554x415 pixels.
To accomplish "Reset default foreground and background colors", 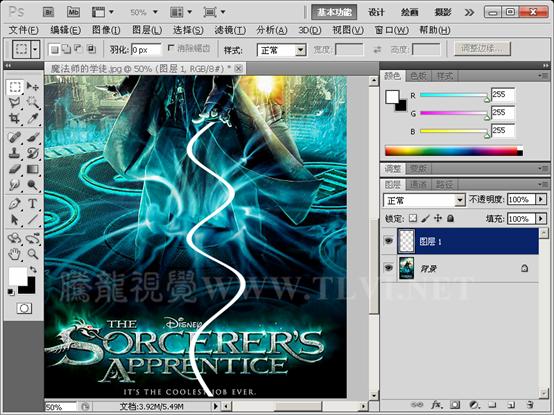I will [x=11, y=292].
